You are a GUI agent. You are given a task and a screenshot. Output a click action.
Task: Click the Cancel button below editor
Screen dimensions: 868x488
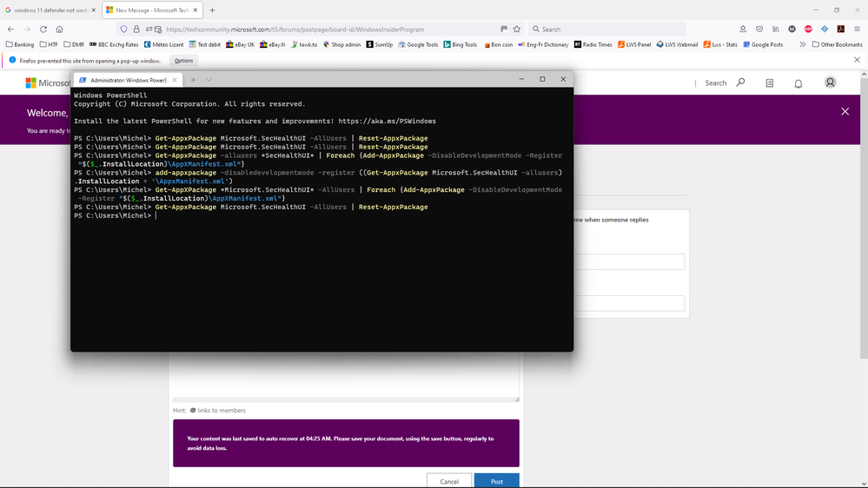[449, 481]
